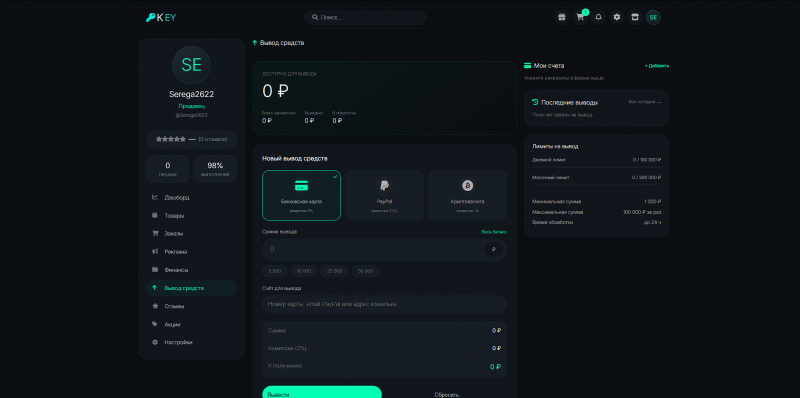Focus the Счёт для вывода input field
The image size is (800, 398).
(384, 304)
